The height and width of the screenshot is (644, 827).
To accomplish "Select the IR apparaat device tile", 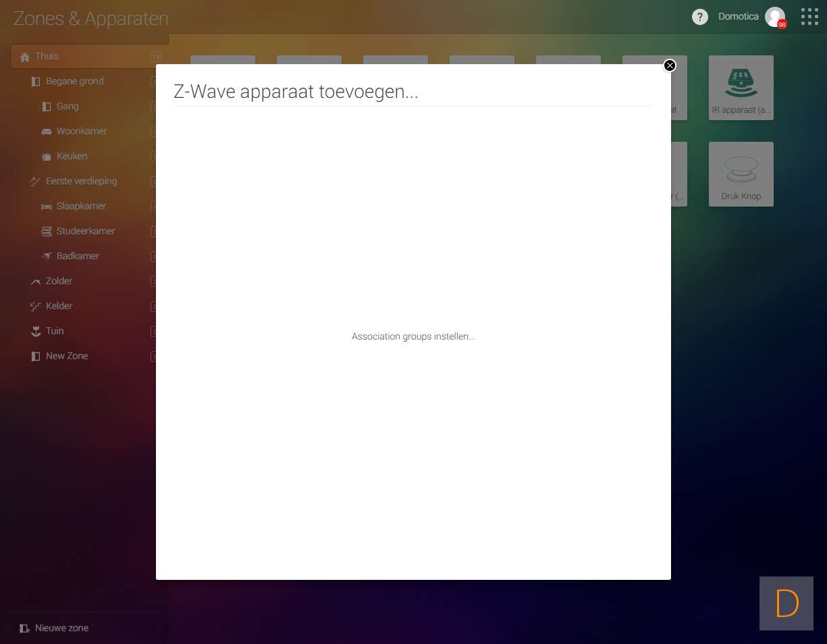I will [x=741, y=88].
